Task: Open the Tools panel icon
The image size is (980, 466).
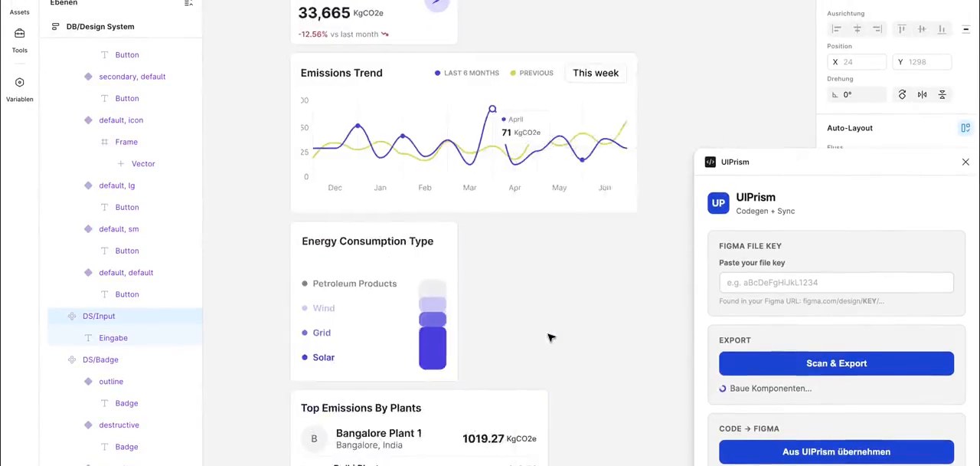Action: (19, 34)
